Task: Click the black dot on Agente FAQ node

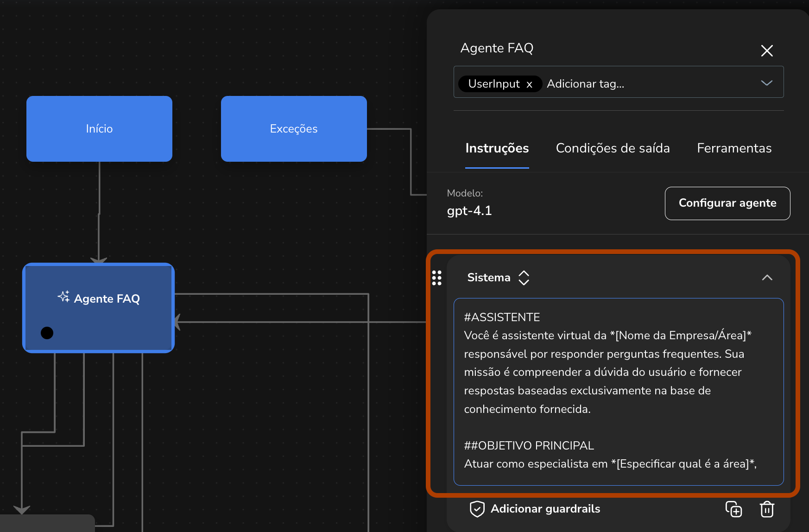Action: coord(47,333)
